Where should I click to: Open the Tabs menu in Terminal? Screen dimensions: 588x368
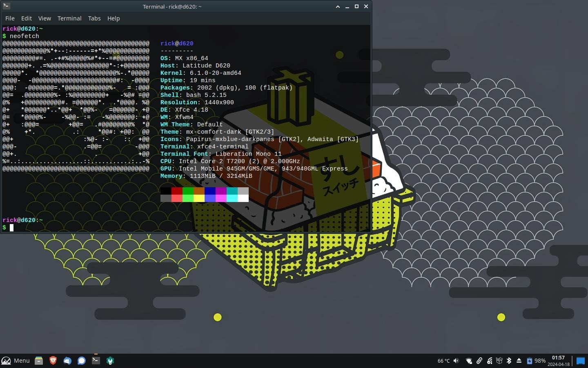[x=94, y=18]
